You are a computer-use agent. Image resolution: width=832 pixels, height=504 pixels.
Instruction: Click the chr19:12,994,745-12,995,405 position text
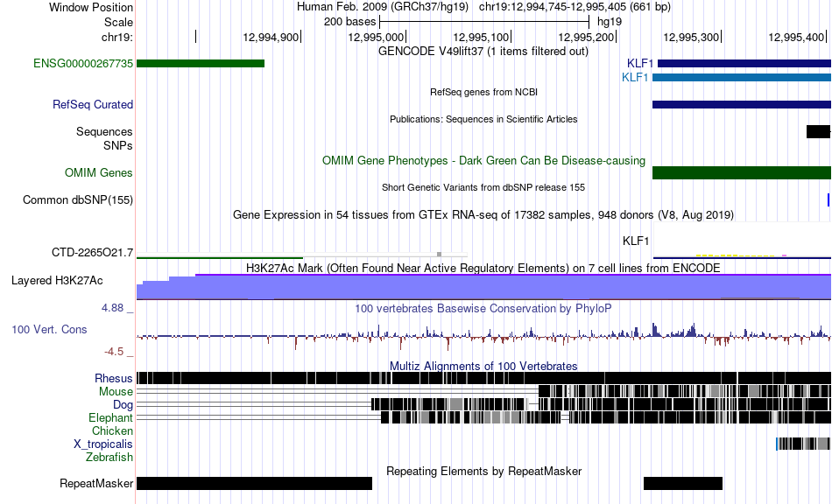[x=575, y=7]
